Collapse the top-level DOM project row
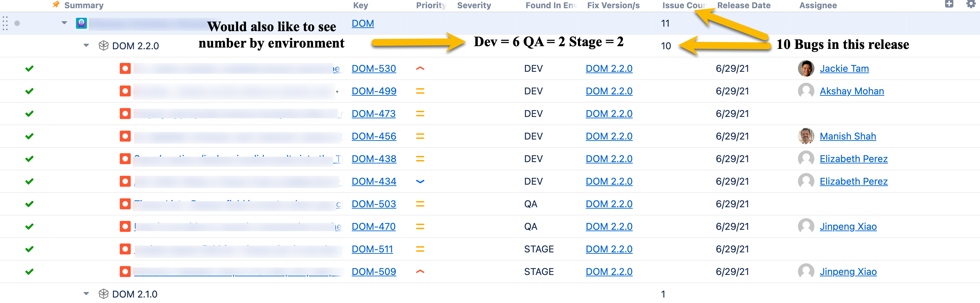Viewport: 980px width, 303px height. coord(64,23)
